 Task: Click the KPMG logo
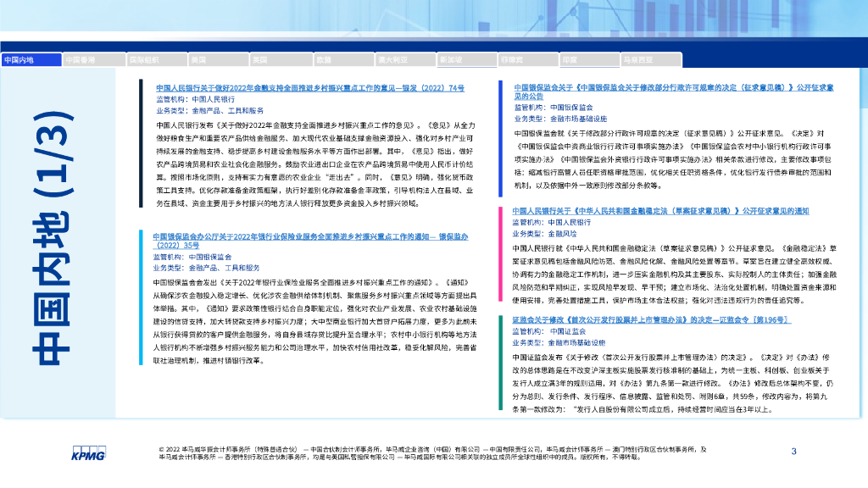point(88,453)
